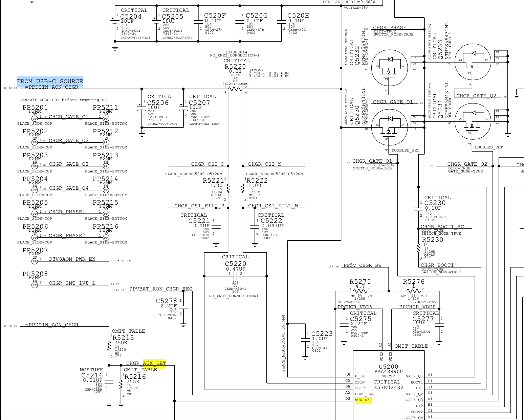Click the PBUS_PWR pin name on U5200
The height and width of the screenshot is (420, 524).
pos(365,394)
